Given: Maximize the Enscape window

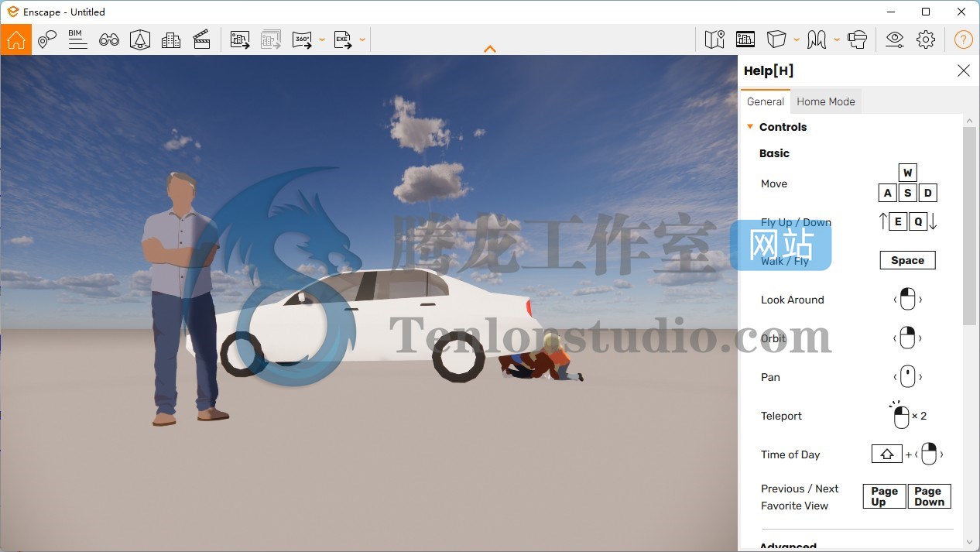Looking at the screenshot, I should tap(926, 12).
